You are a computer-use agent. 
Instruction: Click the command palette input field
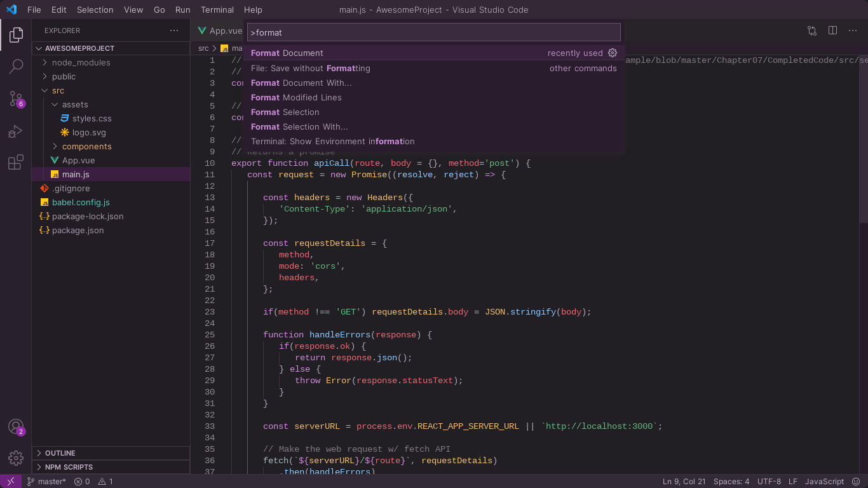point(434,32)
